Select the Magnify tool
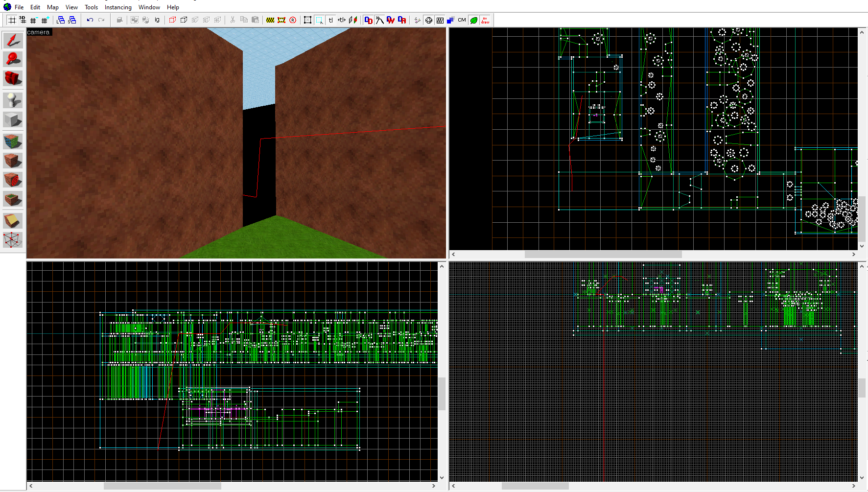Viewport: 868px width, 492px height. [x=13, y=59]
